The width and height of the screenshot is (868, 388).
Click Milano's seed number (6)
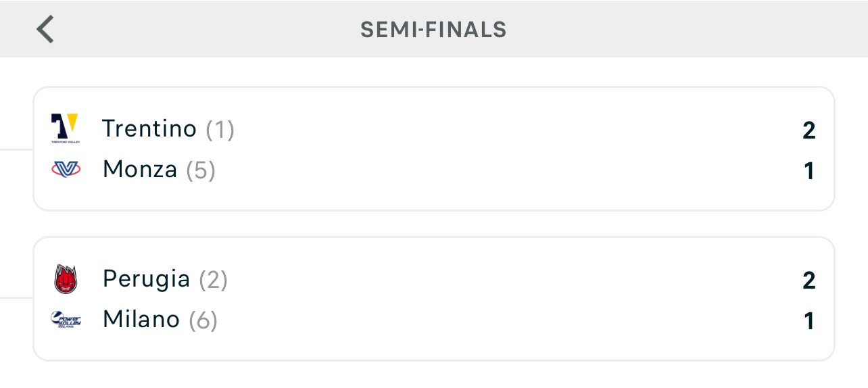(203, 320)
